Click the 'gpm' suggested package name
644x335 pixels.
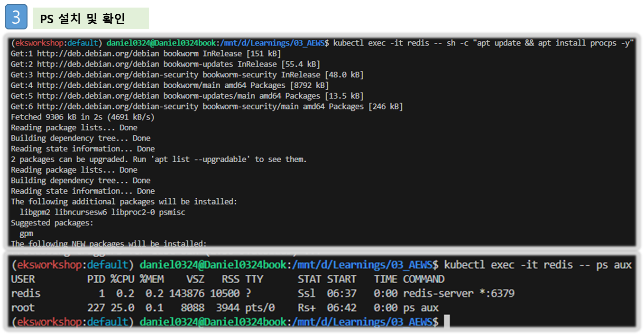point(26,233)
